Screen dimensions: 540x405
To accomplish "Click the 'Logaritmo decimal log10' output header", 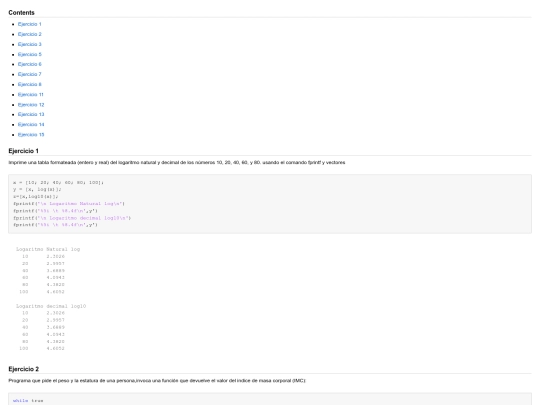I will click(51, 306).
